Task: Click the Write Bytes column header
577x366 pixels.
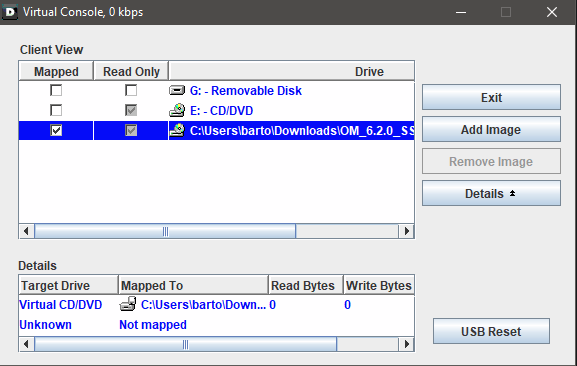Action: [x=379, y=285]
